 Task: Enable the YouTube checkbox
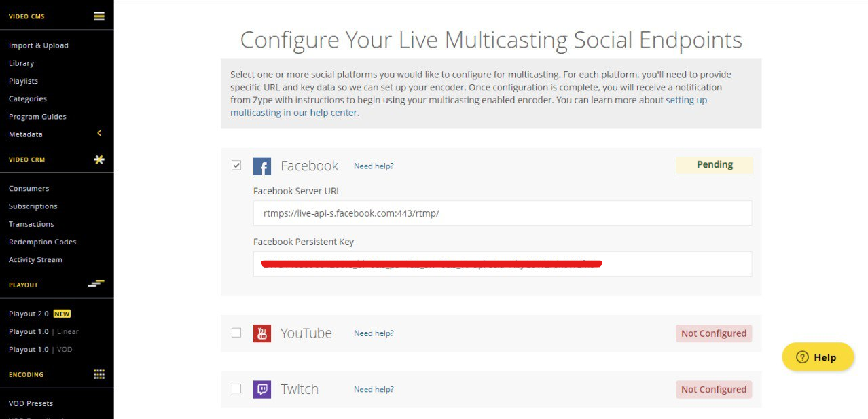point(236,333)
